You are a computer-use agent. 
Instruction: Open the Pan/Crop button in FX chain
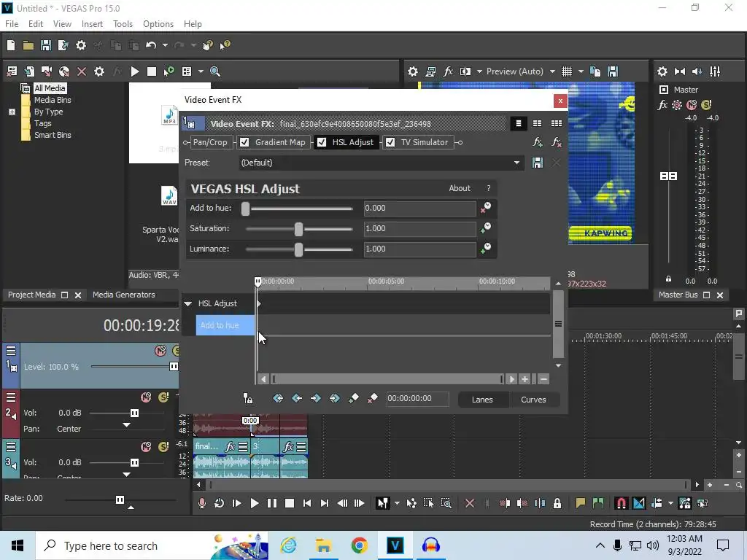click(210, 142)
